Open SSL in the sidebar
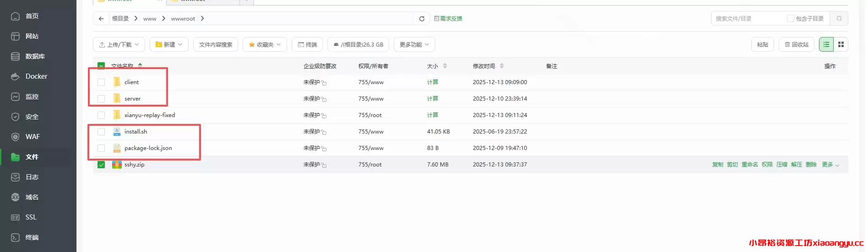The height and width of the screenshot is (252, 868). (31, 217)
